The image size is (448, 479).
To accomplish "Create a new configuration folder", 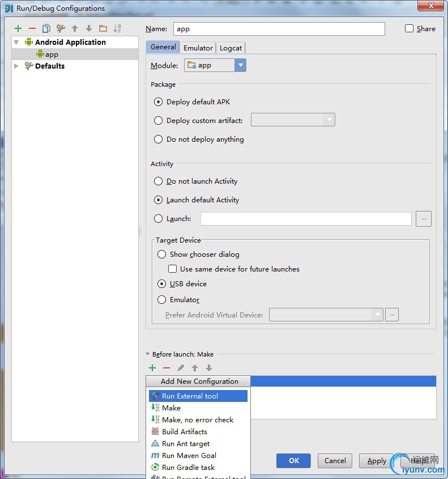I will click(x=103, y=28).
